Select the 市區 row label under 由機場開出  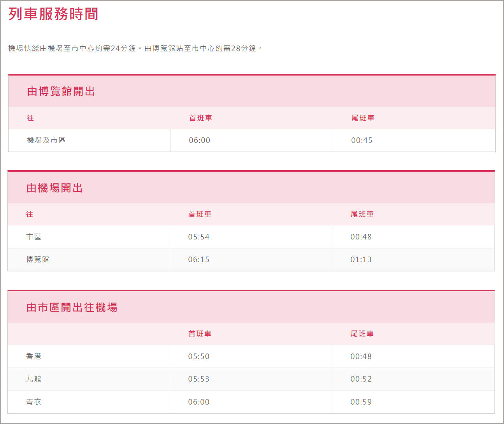(x=33, y=237)
